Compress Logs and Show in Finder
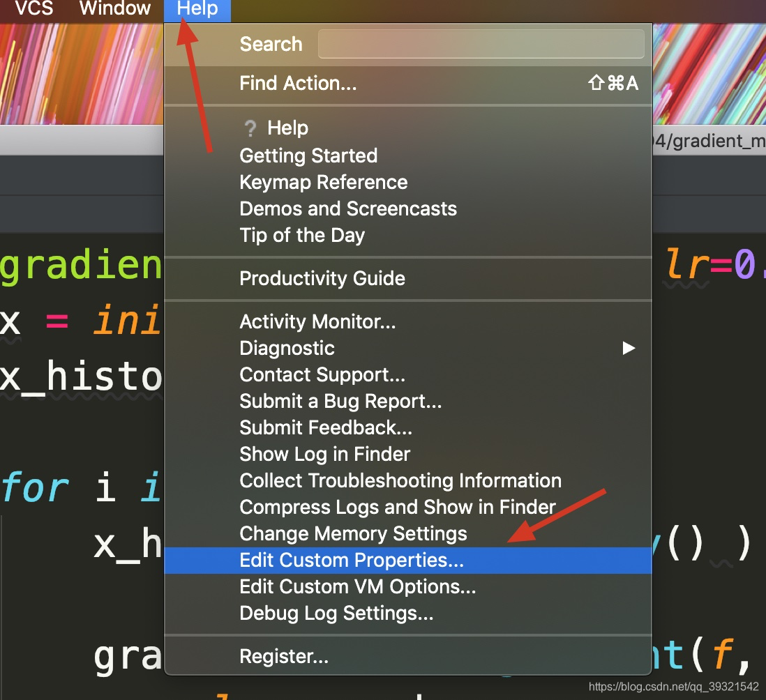Screen dimensions: 766x700 pos(397,507)
